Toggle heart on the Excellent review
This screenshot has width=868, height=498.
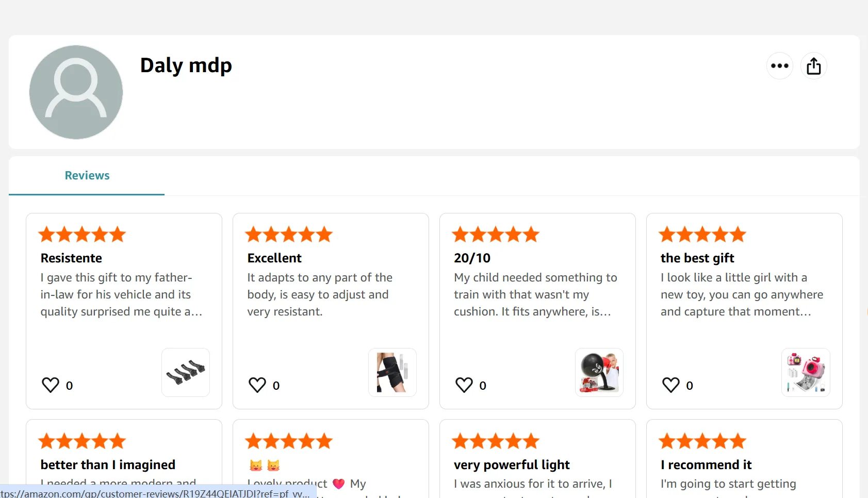[257, 385]
